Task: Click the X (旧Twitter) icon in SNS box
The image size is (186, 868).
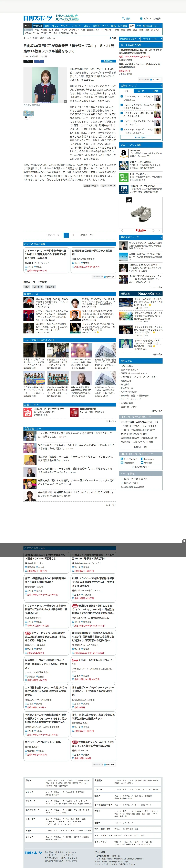Action: 122,459
